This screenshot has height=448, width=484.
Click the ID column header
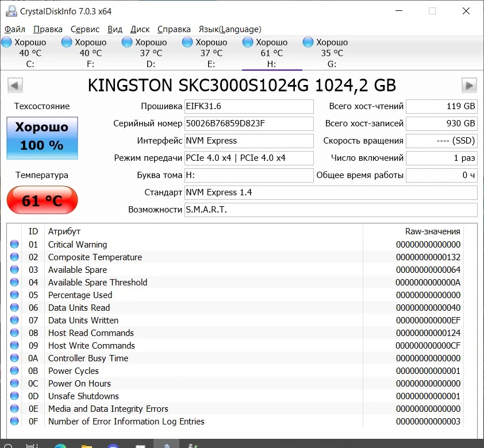tap(33, 231)
